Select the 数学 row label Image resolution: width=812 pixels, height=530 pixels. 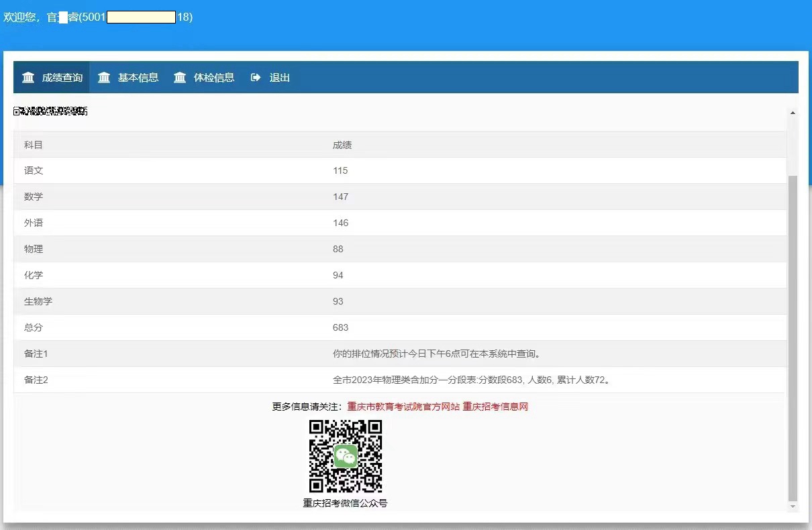point(34,197)
